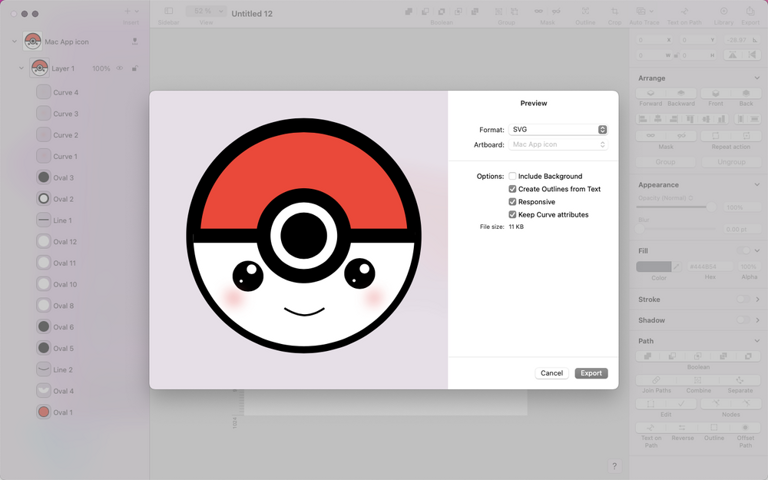This screenshot has width=768, height=480.
Task: Open the Artboard dropdown showing Mac App icon
Action: pos(558,144)
